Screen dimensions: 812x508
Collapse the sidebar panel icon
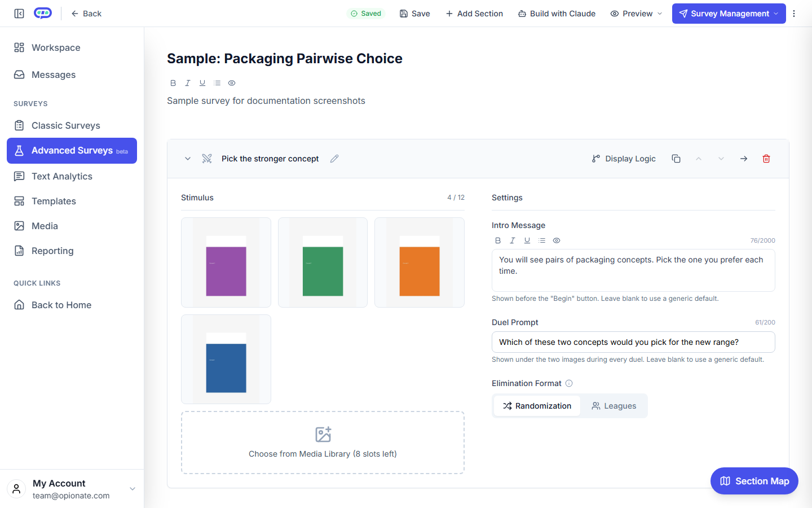pos(19,14)
